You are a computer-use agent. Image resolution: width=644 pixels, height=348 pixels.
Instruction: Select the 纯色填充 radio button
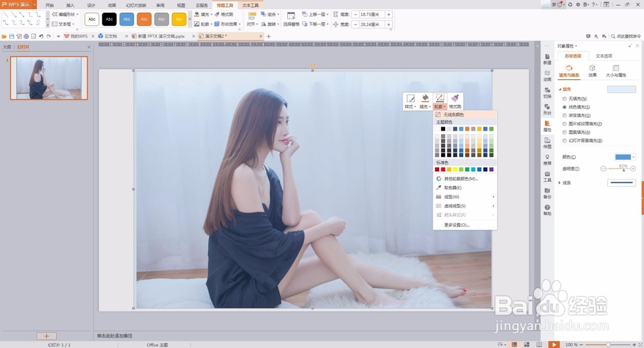(x=564, y=107)
